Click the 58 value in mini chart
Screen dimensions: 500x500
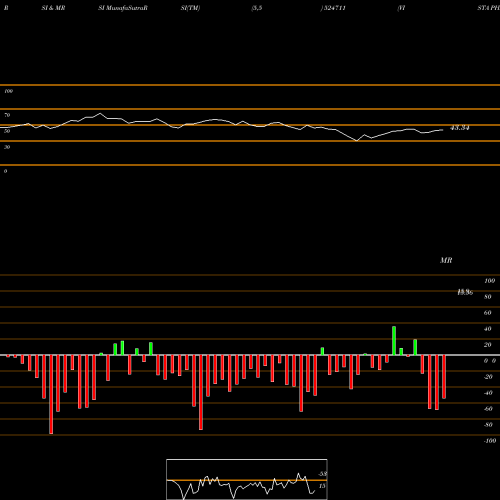coord(323,474)
